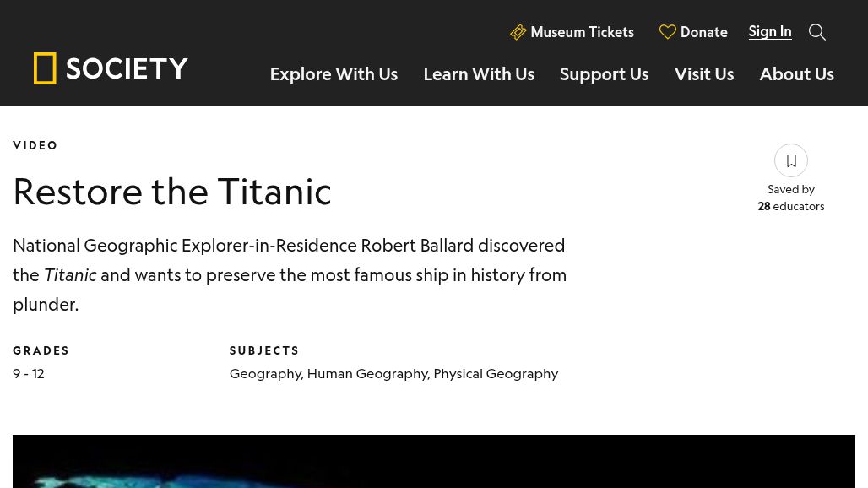Open the Learn With Us menu

click(x=479, y=74)
